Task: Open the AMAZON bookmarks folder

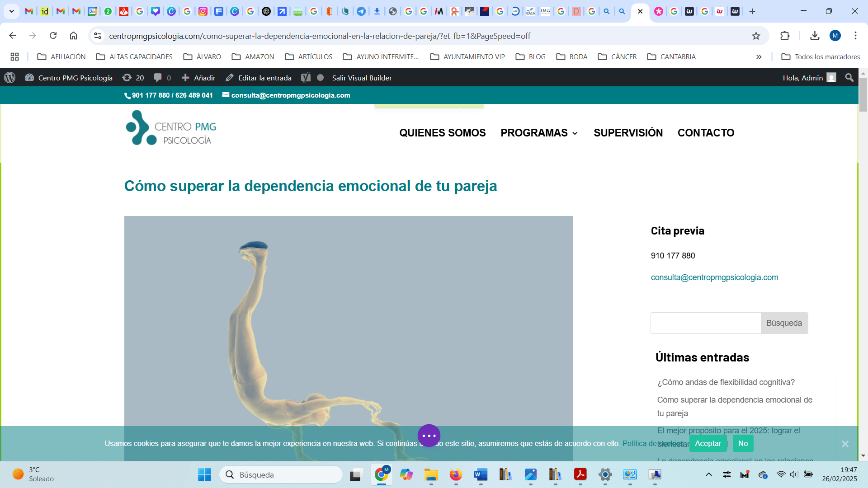Action: click(253, 56)
